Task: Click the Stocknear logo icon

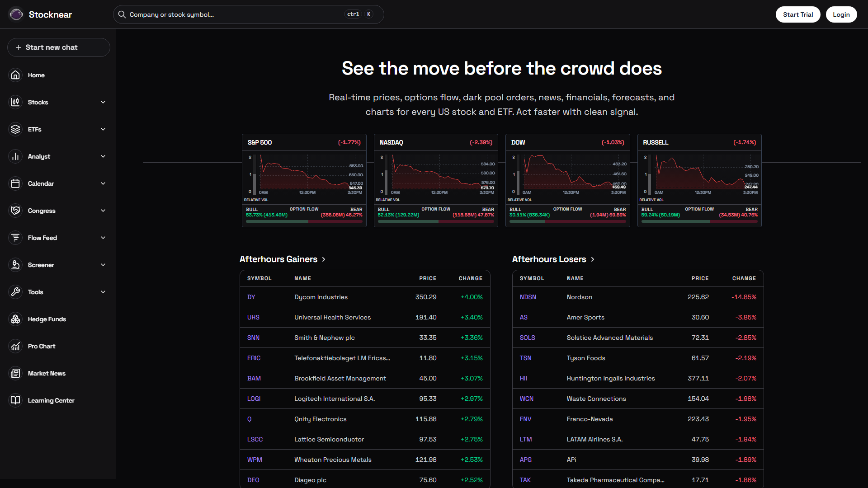Action: tap(16, 14)
